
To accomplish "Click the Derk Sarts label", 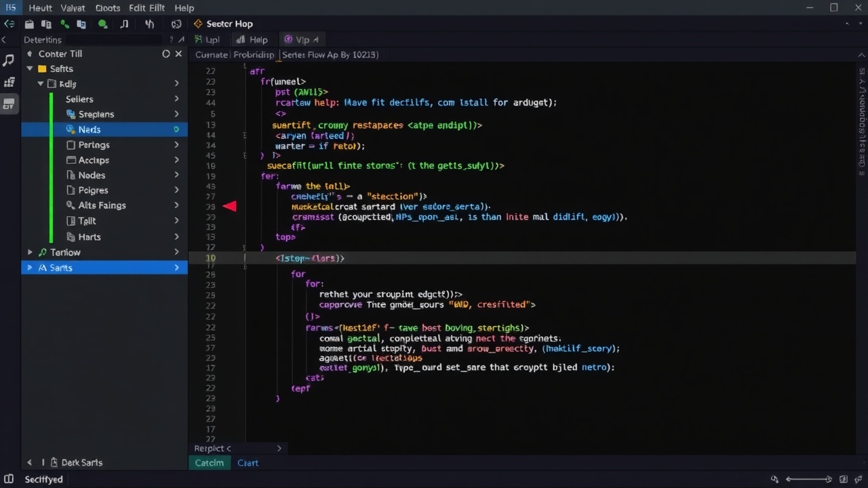I will [82, 462].
